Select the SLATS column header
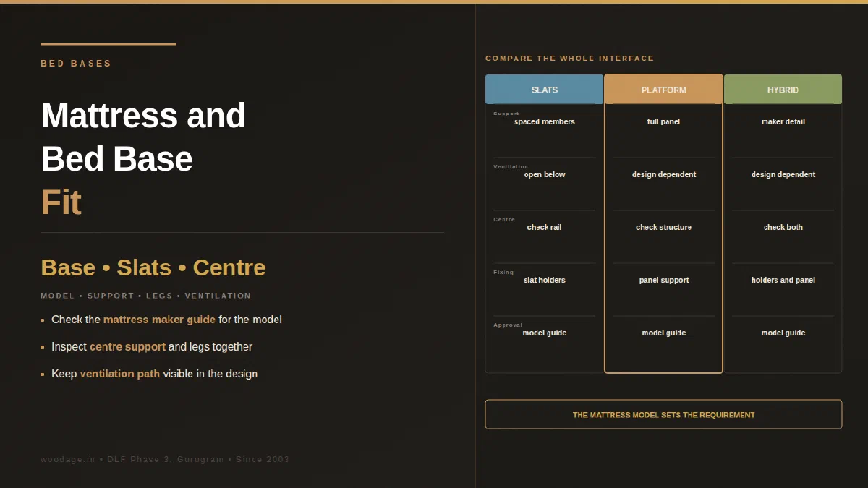Viewport: 868px width, 488px height. 544,90
